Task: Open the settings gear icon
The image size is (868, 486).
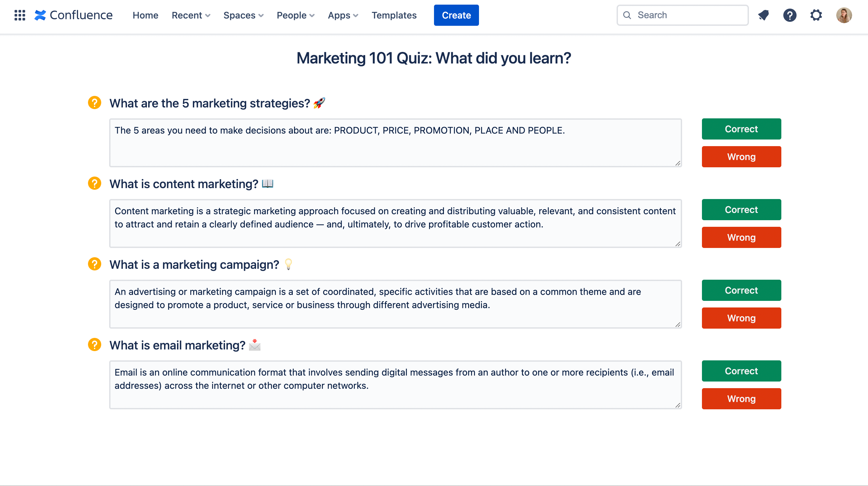Action: (x=816, y=15)
